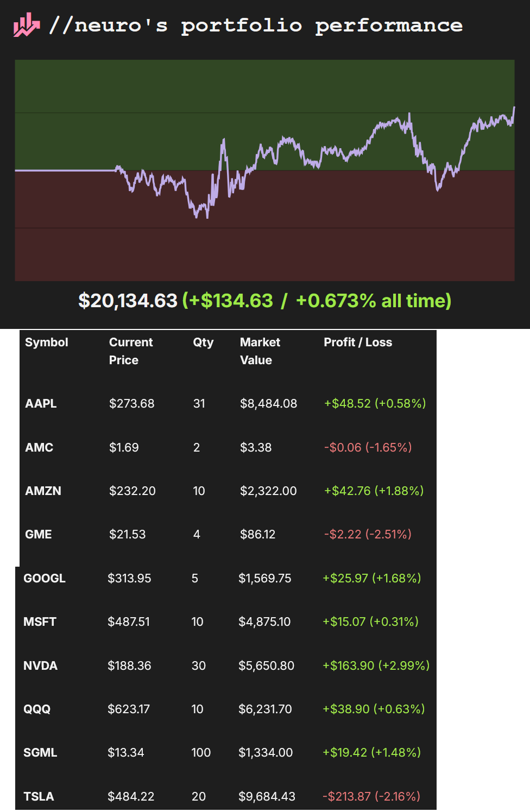Viewport: 530px width, 812px height.
Task: Click TSLA loss -$213.87 (-2.16%)
Action: click(x=371, y=797)
